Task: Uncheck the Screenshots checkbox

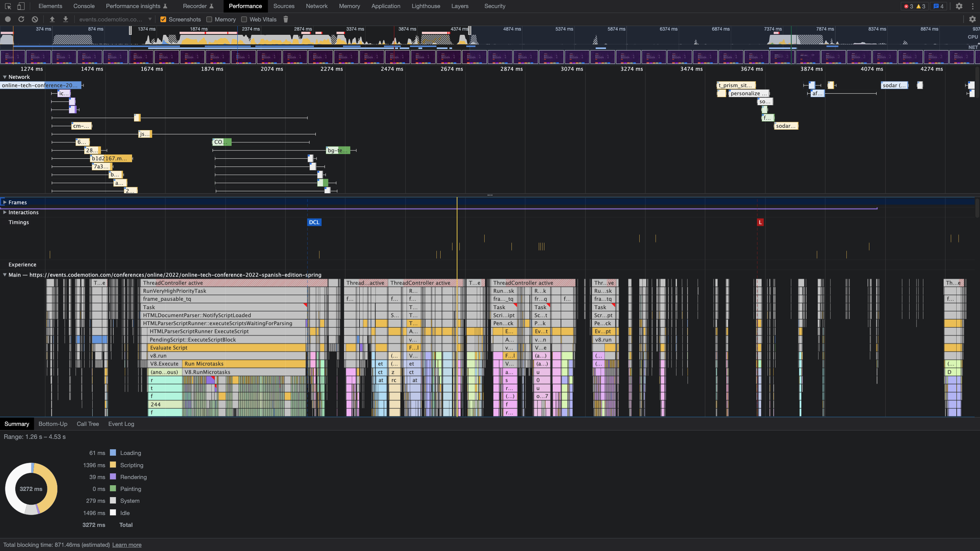Action: [x=163, y=19]
